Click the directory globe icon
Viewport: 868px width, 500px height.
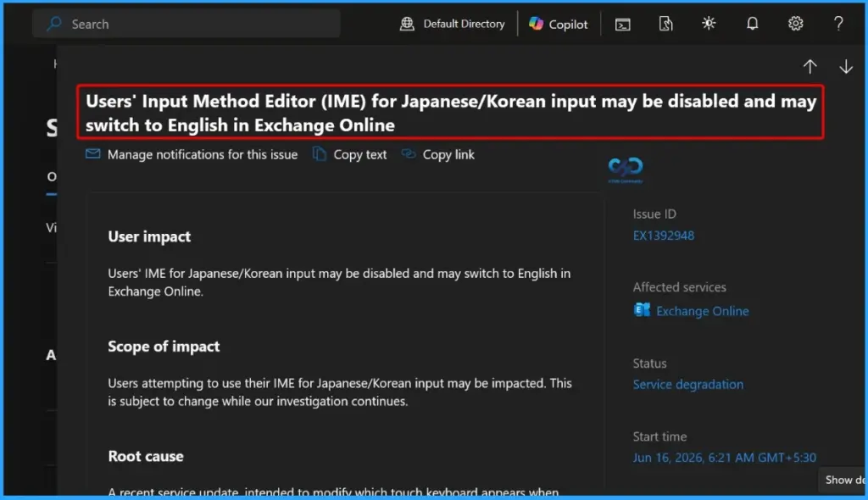408,24
